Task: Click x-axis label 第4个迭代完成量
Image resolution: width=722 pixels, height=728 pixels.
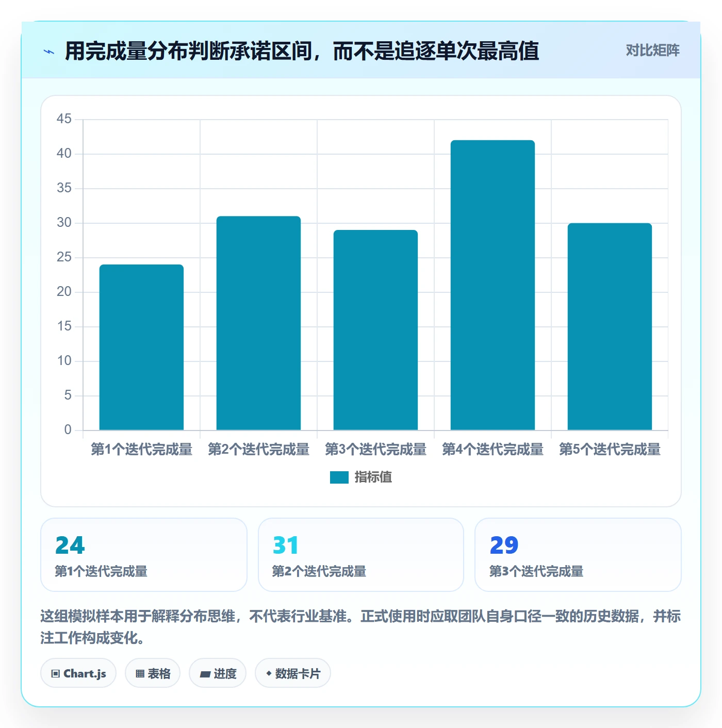Action: pyautogui.click(x=493, y=450)
